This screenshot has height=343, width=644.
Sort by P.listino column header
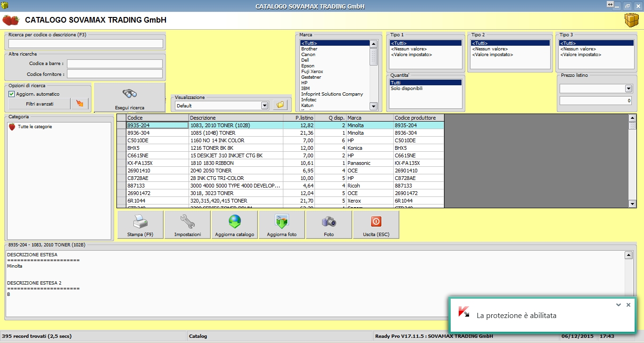click(x=299, y=118)
